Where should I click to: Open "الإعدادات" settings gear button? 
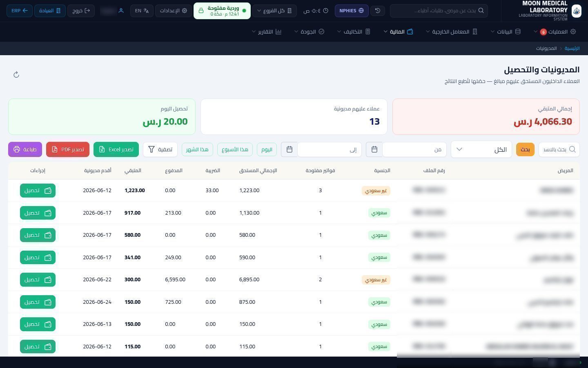tap(173, 11)
